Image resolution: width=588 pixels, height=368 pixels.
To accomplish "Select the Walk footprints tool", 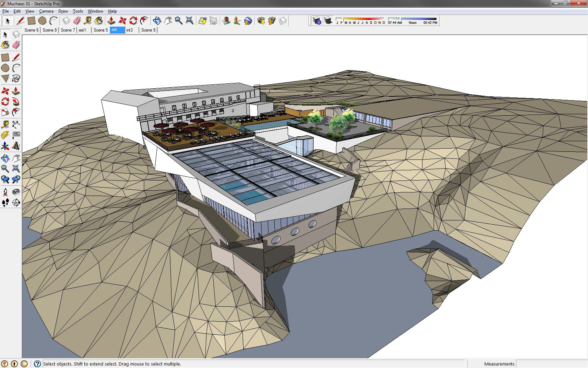I will pyautogui.click(x=5, y=203).
